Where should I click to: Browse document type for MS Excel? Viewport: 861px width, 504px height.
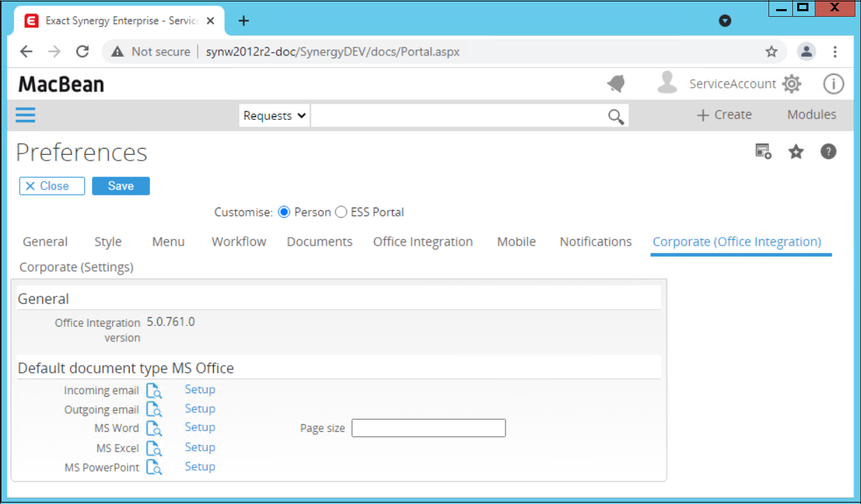point(154,448)
